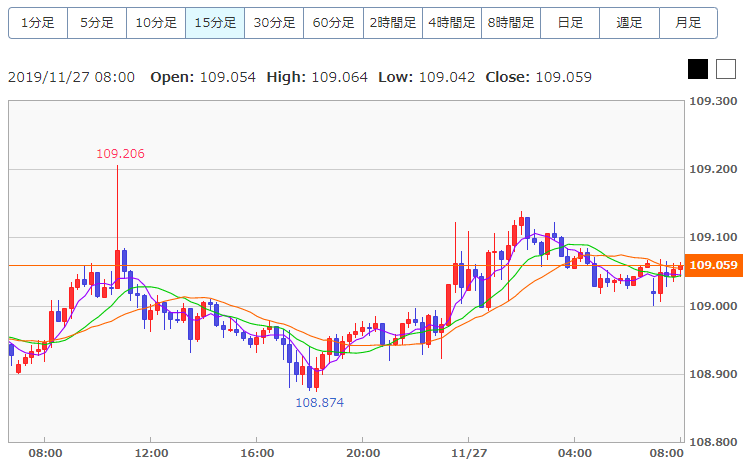Click the 109.100 price axis label
Viewport: 746px width, 466px height.
click(x=713, y=238)
